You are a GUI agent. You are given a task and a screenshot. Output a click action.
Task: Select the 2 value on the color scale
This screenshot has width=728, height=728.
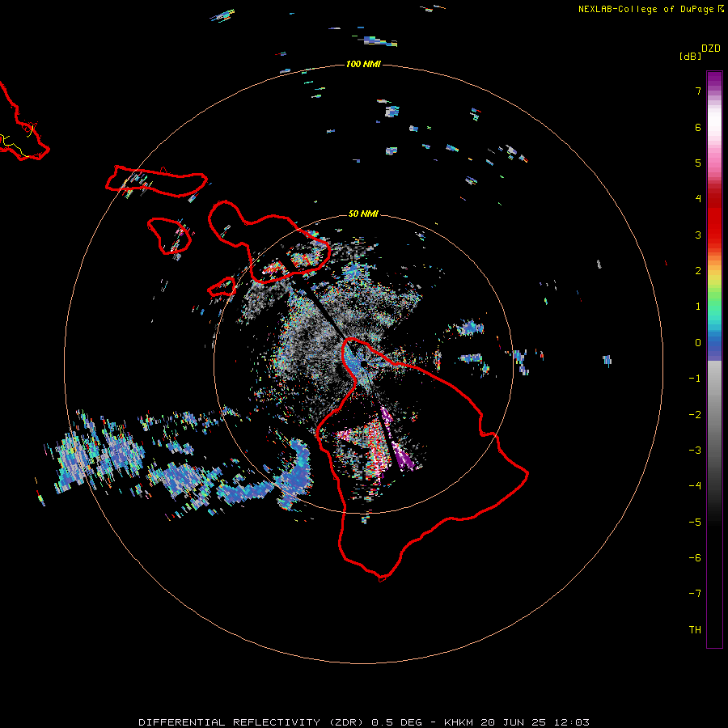[x=698, y=271]
